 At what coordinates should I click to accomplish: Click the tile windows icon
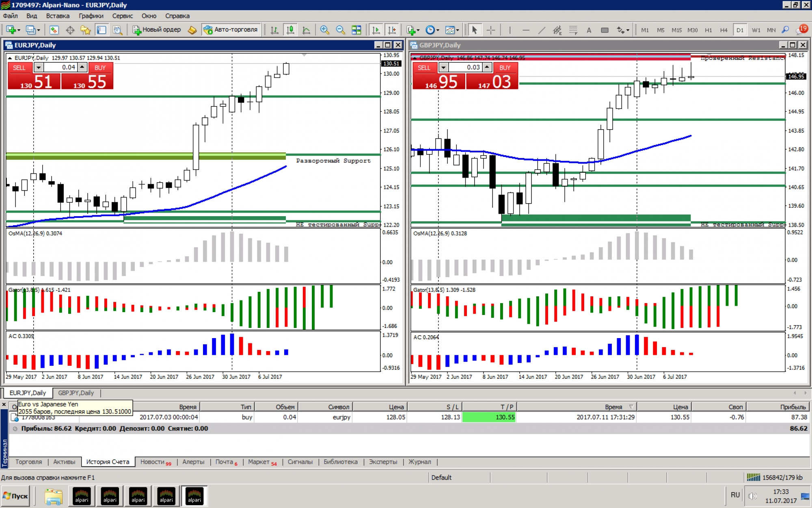[x=356, y=30]
